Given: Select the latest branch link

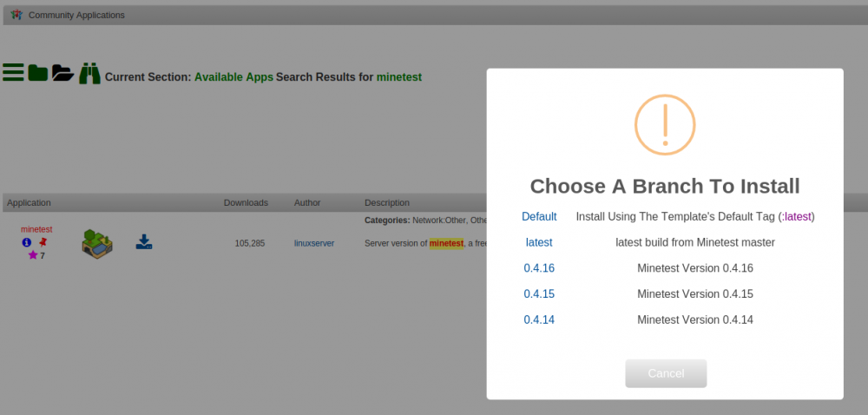Looking at the screenshot, I should coord(539,242).
